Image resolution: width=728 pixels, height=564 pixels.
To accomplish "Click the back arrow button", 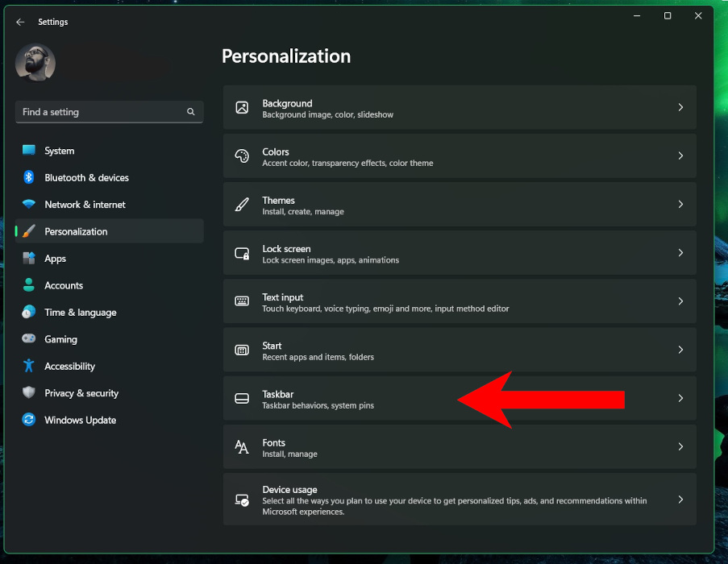I will point(20,22).
